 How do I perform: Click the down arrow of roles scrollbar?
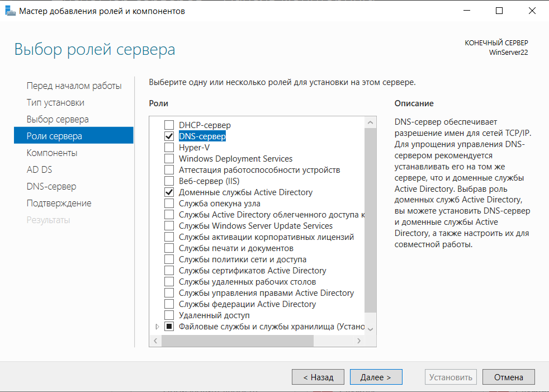pos(371,329)
